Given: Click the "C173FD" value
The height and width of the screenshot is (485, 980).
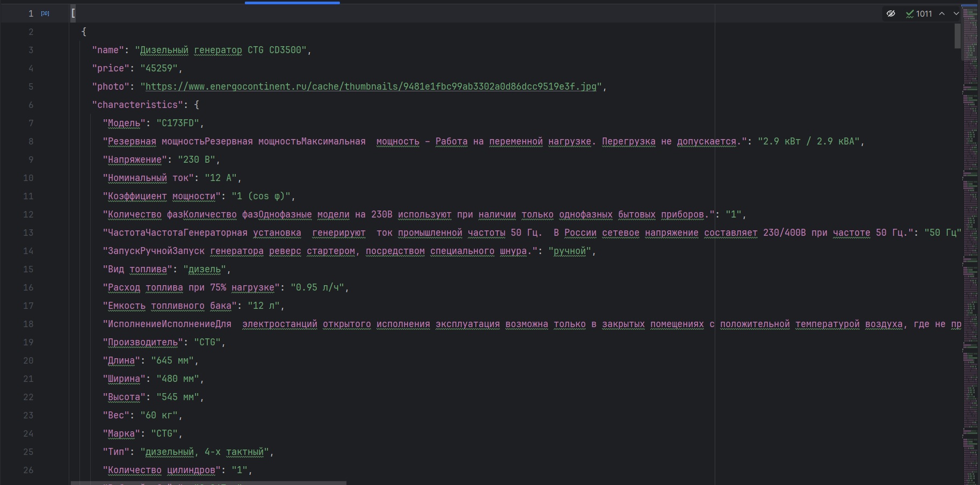Looking at the screenshot, I should point(178,123).
